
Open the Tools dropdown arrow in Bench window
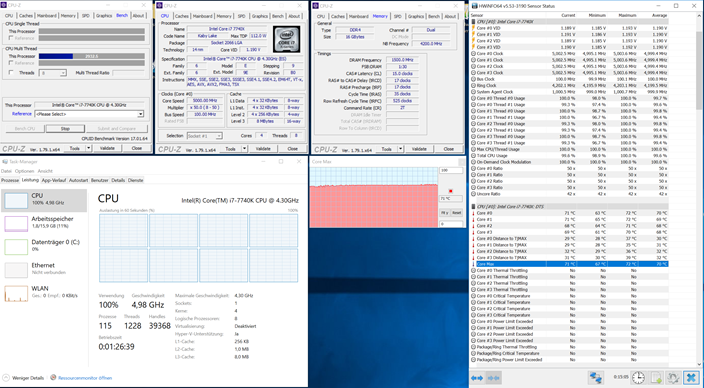coord(88,148)
